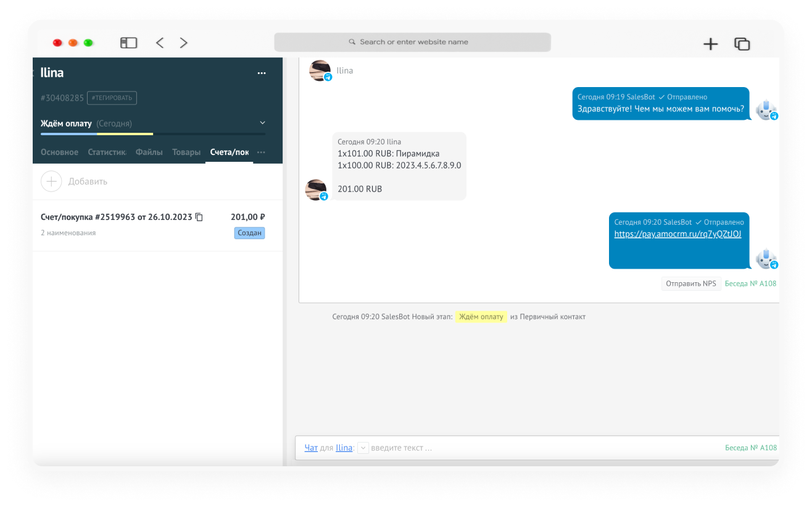
Task: Copy invoice #2519963 with the copy icon
Action: tap(199, 217)
